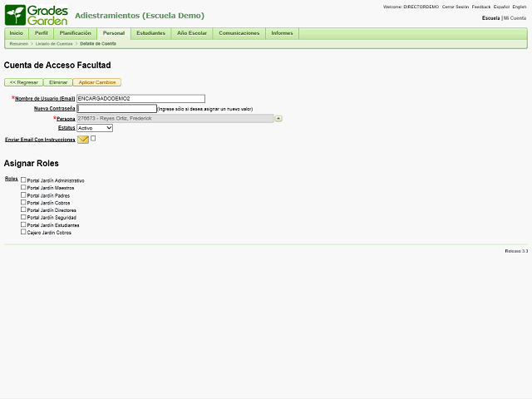This screenshot has width=532, height=399.
Task: Open the Feedback link
Action: (x=481, y=7)
